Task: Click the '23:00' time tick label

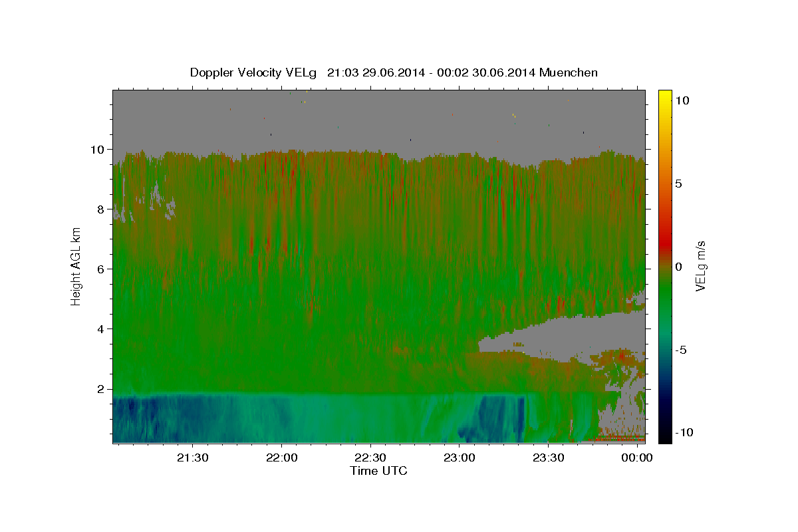Action: point(459,459)
